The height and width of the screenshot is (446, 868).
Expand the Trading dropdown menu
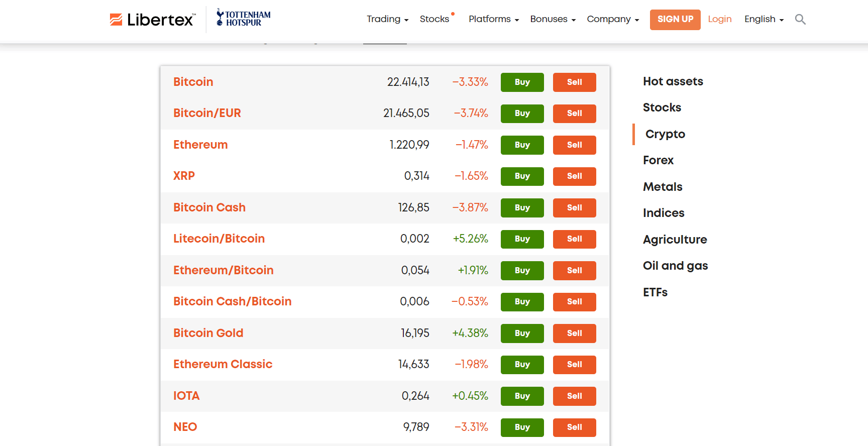pos(387,19)
